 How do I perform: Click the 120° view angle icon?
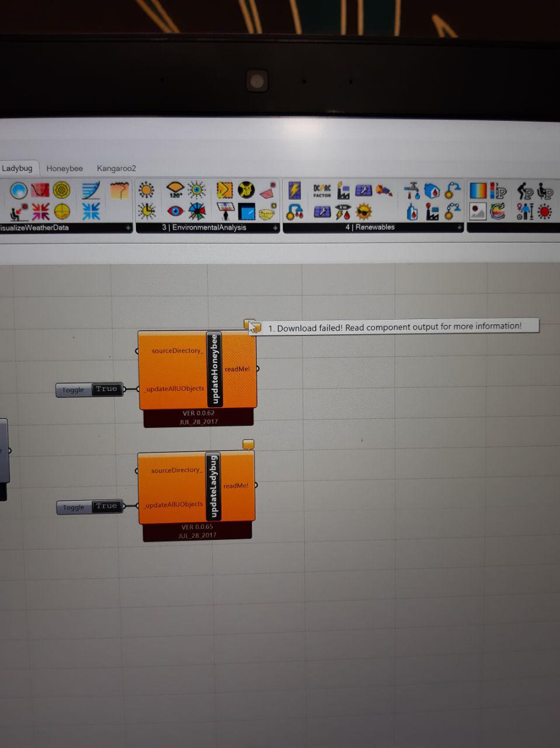[175, 189]
